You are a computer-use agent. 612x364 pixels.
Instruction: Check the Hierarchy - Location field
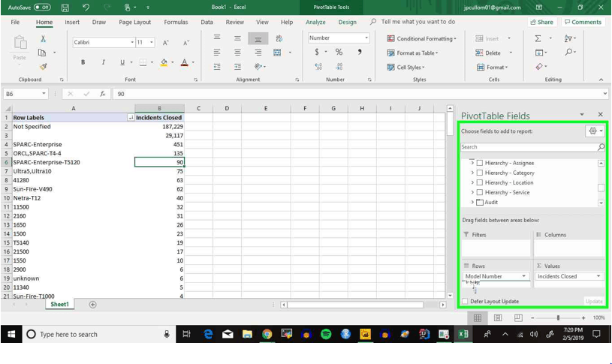(480, 182)
